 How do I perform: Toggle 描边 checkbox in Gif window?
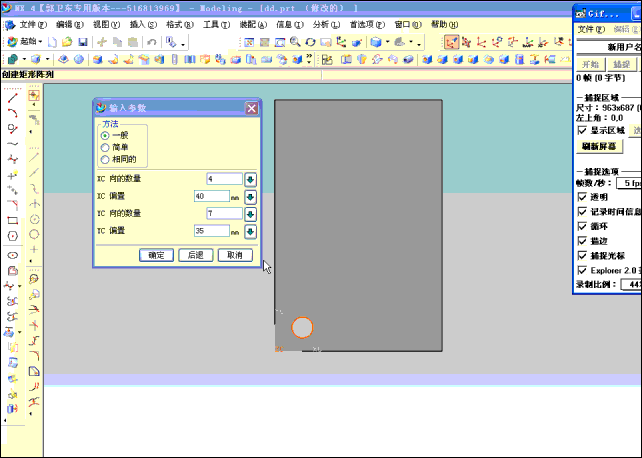(x=582, y=241)
